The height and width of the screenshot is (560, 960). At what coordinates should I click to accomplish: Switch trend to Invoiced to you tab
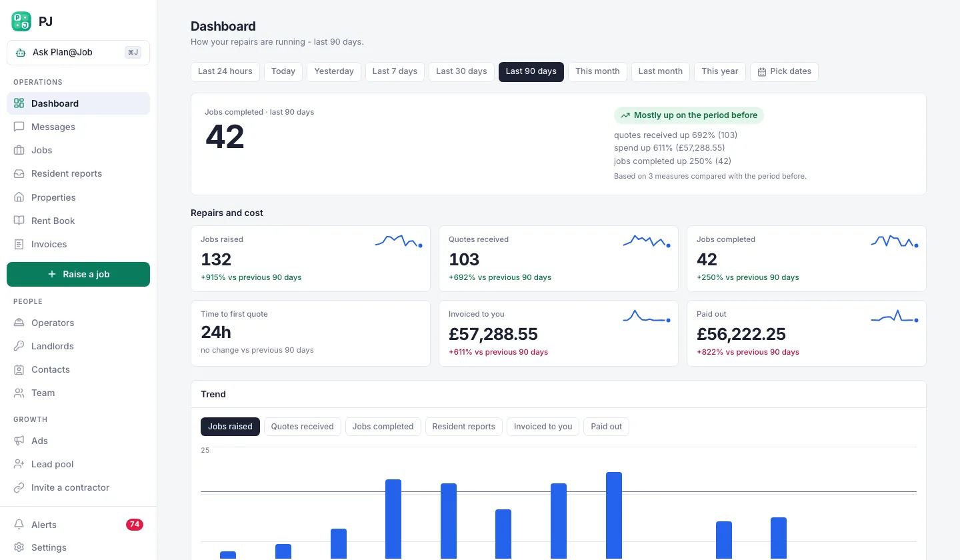click(x=543, y=427)
